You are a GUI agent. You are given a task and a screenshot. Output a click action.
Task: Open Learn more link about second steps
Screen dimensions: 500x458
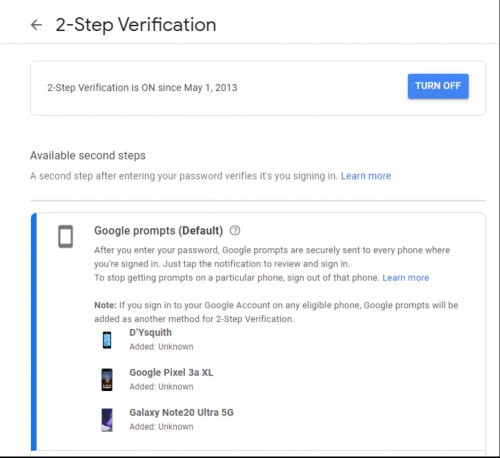(x=366, y=176)
